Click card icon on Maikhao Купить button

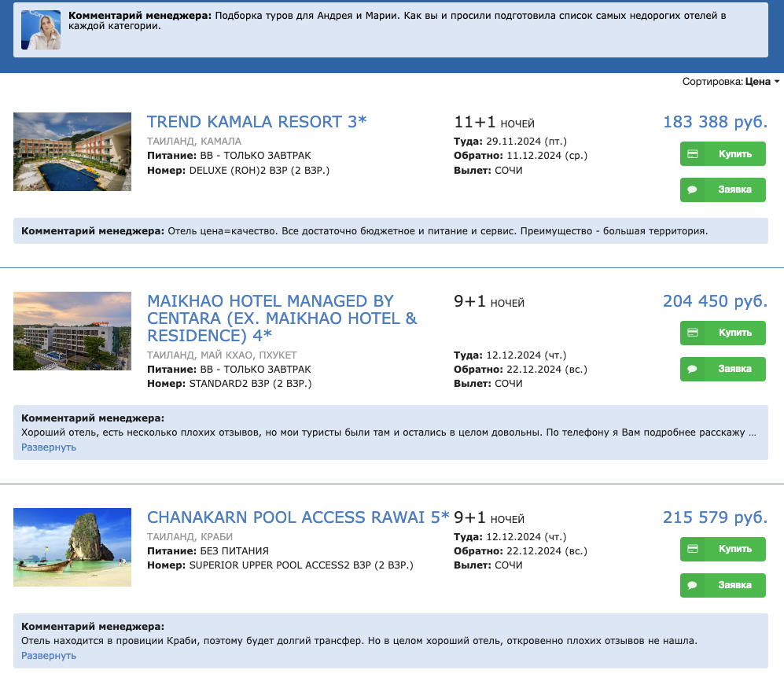click(x=693, y=333)
